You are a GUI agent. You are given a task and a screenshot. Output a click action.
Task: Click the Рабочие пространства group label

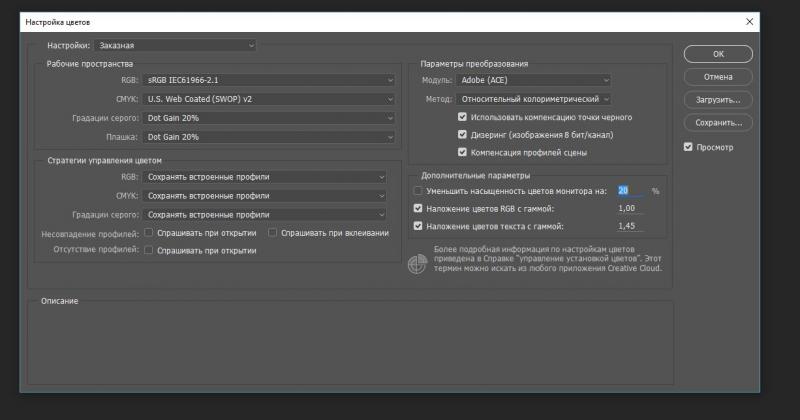tap(90, 64)
